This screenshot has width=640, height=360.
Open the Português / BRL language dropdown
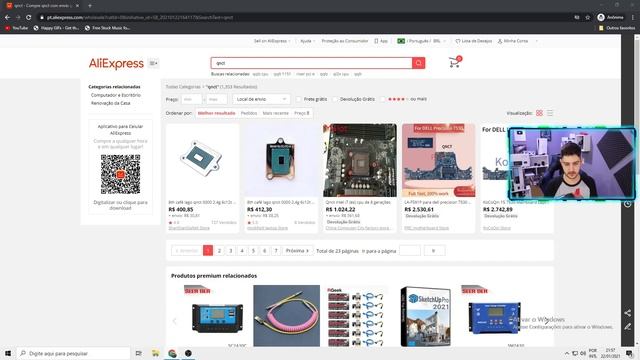pos(422,41)
